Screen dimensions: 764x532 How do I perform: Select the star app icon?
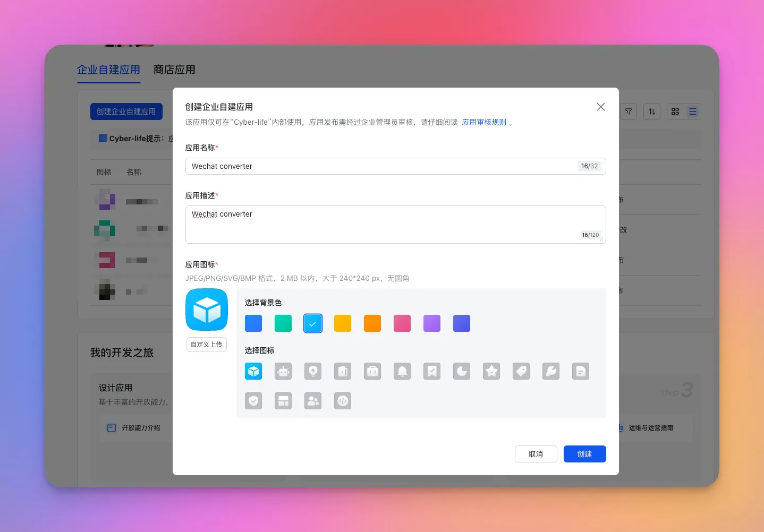(491, 371)
